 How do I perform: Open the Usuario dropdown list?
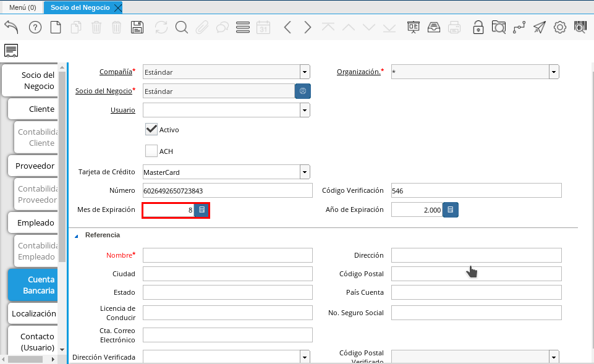[x=305, y=110]
